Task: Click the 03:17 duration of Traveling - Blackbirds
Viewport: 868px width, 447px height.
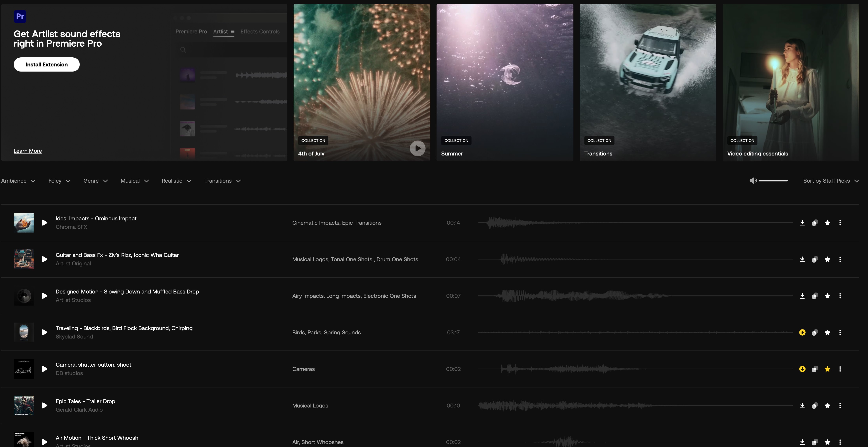Action: pyautogui.click(x=453, y=333)
